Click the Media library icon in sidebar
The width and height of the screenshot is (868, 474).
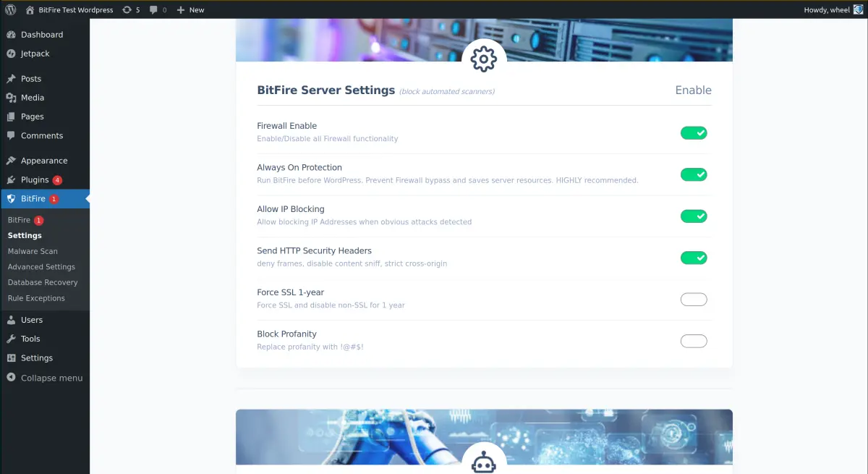pyautogui.click(x=10, y=97)
